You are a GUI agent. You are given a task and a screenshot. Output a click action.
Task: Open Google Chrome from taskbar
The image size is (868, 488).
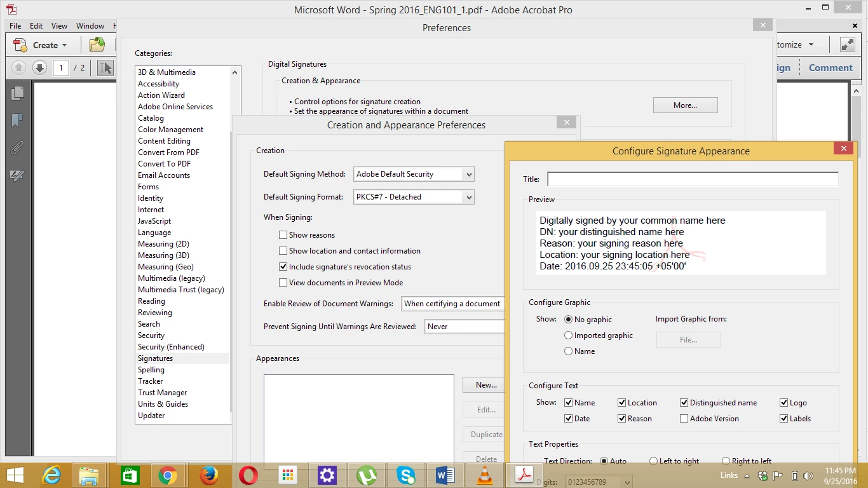167,475
